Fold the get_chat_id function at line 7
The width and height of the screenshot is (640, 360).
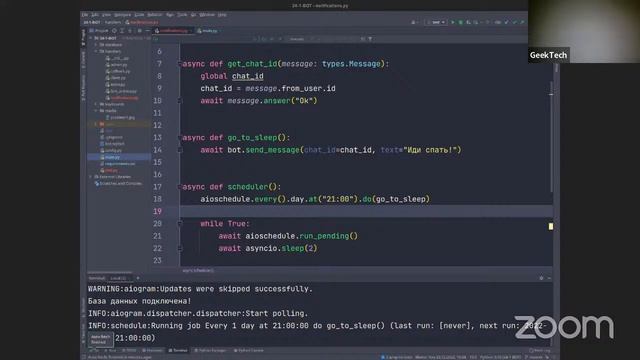pyautogui.click(x=180, y=64)
